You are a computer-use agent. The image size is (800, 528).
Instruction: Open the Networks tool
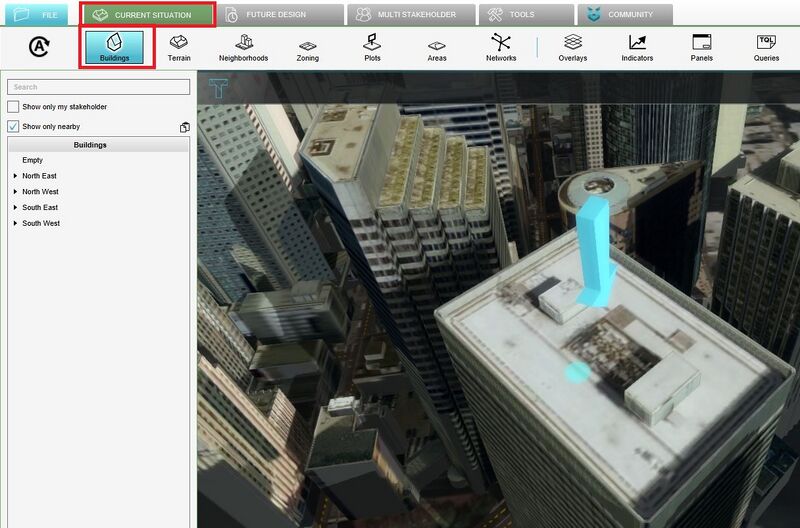pos(501,48)
